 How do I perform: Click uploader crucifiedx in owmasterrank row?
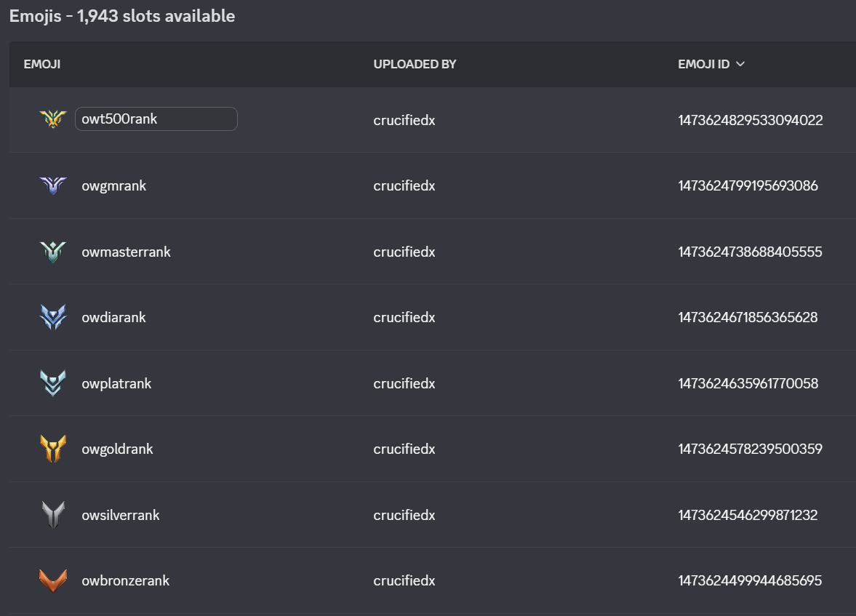(x=404, y=252)
